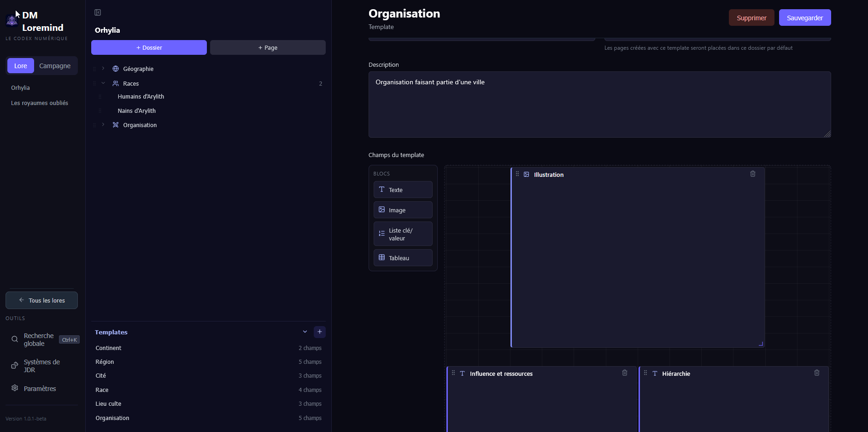Add a new template with plus icon

tap(320, 332)
